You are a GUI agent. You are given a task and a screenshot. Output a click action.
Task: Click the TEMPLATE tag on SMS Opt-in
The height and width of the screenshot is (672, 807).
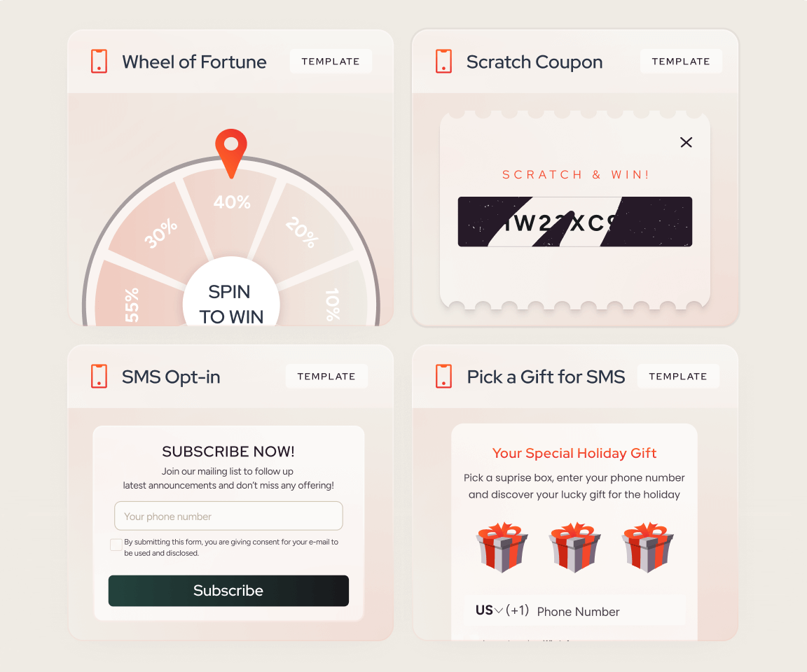pyautogui.click(x=326, y=376)
